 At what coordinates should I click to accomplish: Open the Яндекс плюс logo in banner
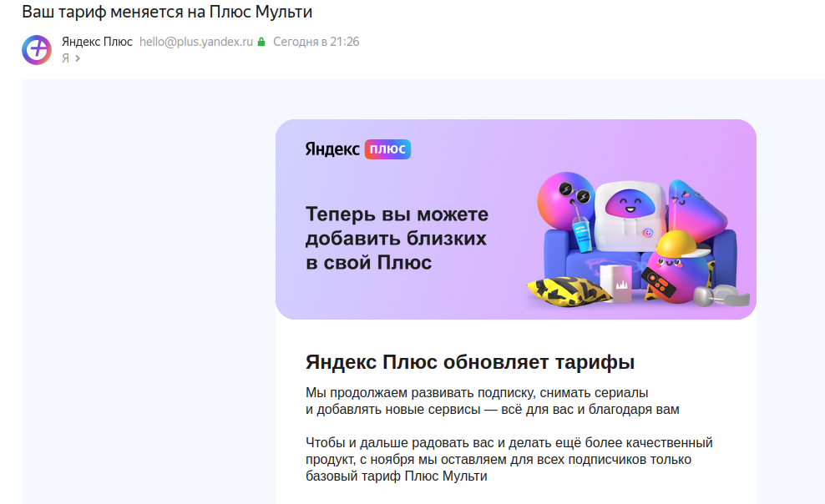(x=357, y=149)
